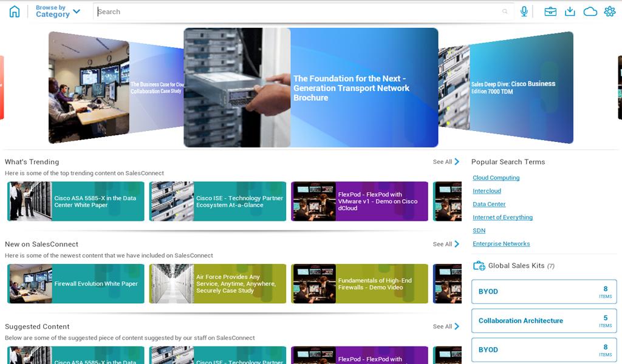Open Cisco ASA 5585-X card in What's Trending
This screenshot has width=622, height=364.
[x=76, y=201]
